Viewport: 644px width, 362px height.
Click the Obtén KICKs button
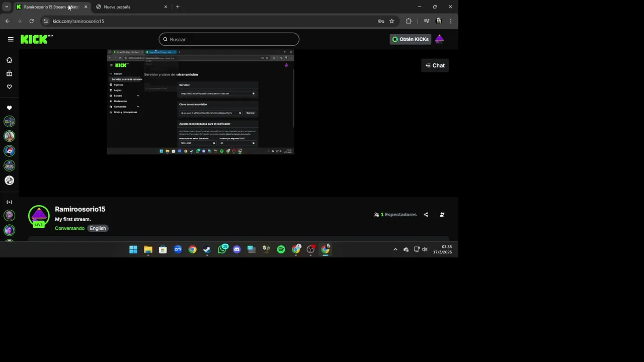click(x=410, y=39)
